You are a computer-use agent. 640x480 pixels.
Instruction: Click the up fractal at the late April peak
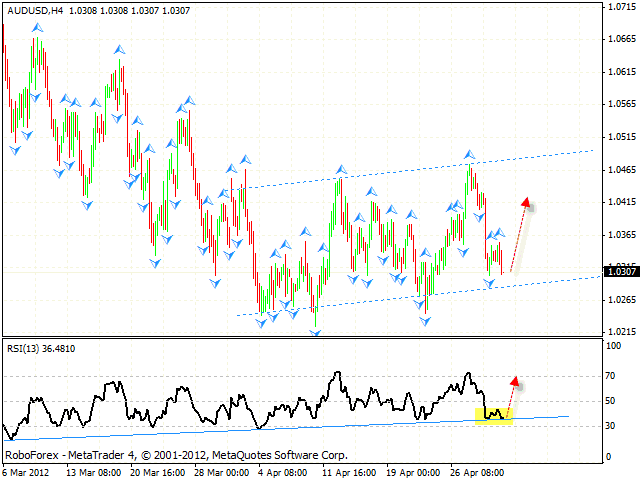(x=469, y=155)
